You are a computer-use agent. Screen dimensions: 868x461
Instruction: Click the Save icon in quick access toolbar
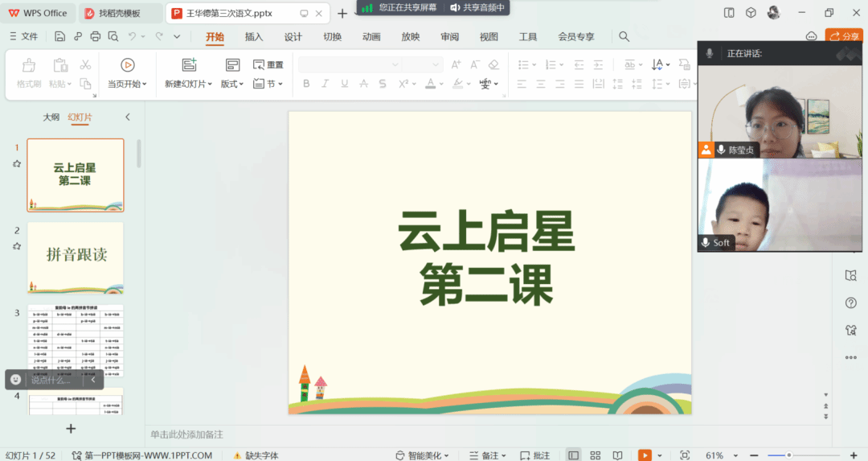coord(60,36)
